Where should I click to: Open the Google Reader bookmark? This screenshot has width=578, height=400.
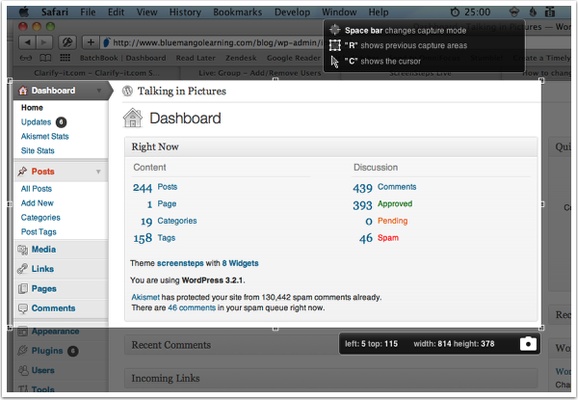click(294, 58)
